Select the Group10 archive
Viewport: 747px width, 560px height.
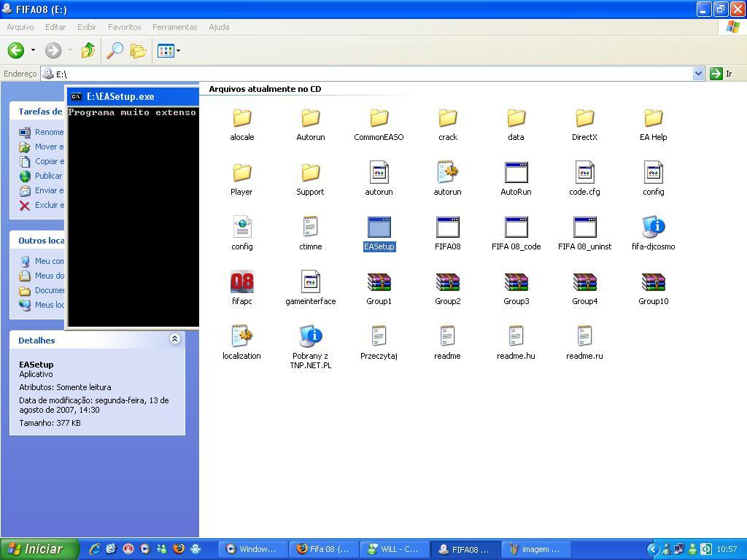coord(653,288)
